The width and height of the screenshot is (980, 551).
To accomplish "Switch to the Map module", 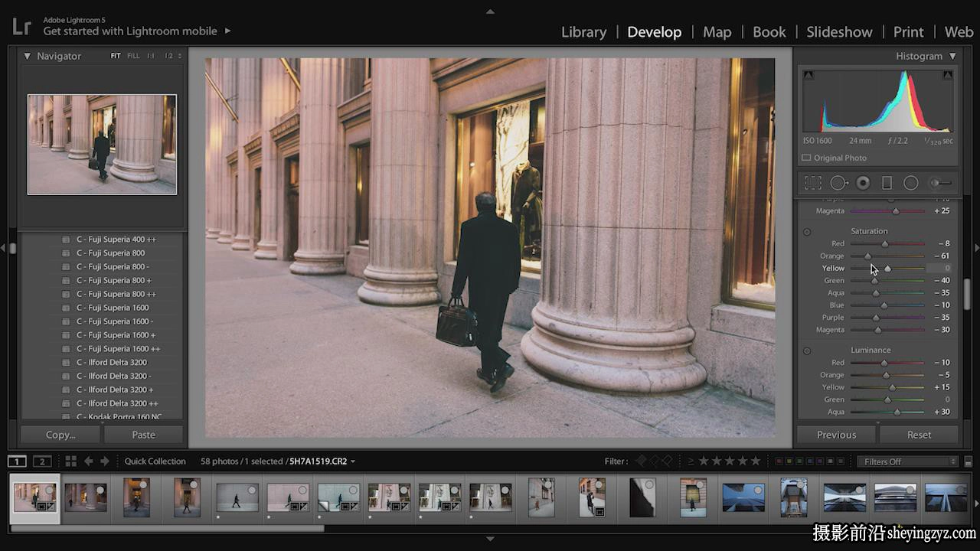I will click(717, 32).
